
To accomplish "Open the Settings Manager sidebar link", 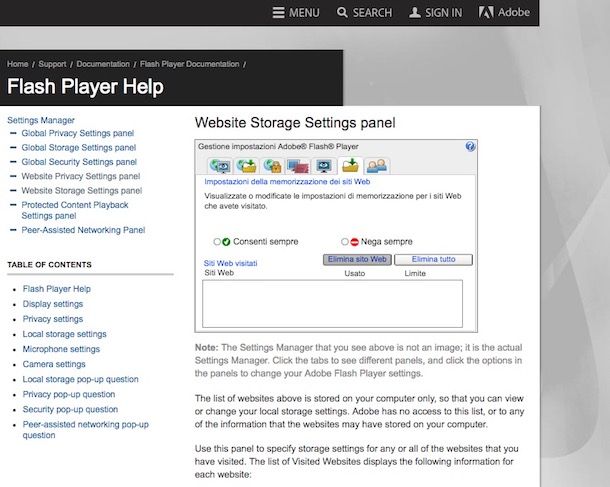I will (x=41, y=120).
